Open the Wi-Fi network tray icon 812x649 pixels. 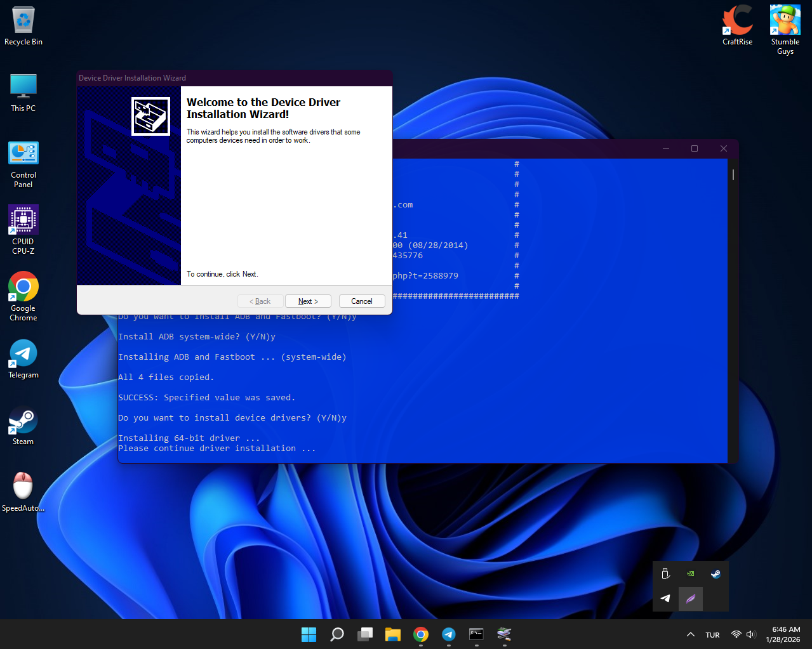736,635
